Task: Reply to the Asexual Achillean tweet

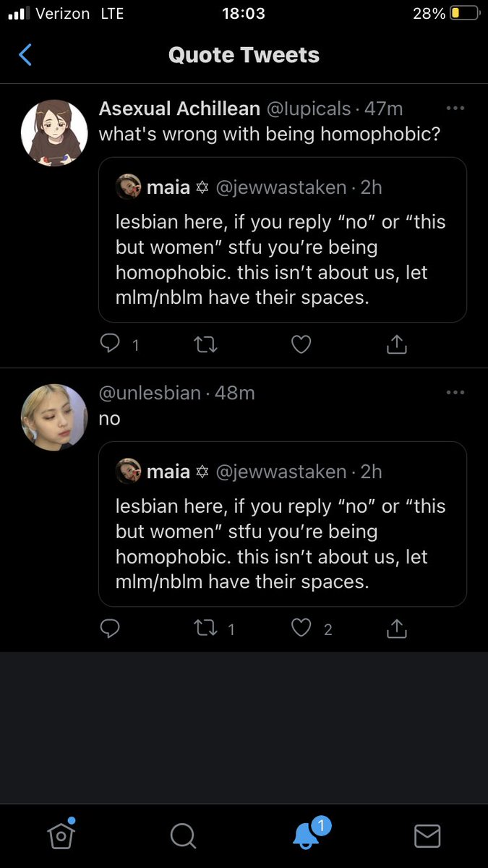Action: point(110,345)
